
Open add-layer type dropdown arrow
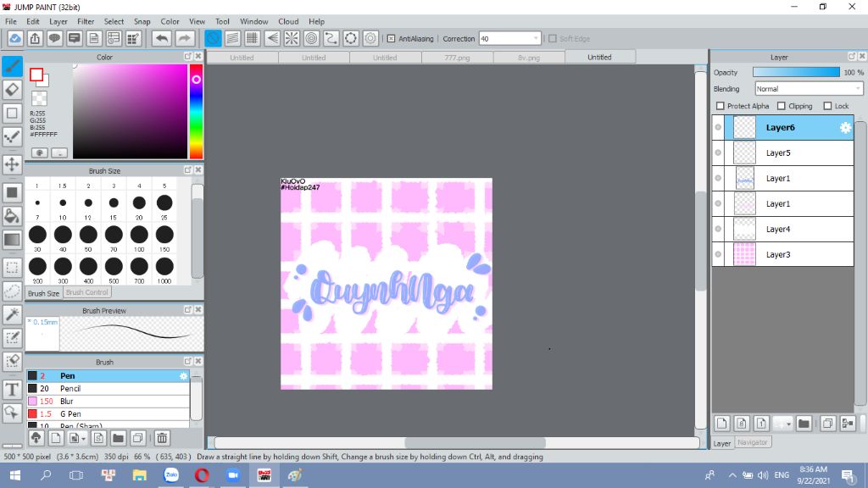(788, 424)
